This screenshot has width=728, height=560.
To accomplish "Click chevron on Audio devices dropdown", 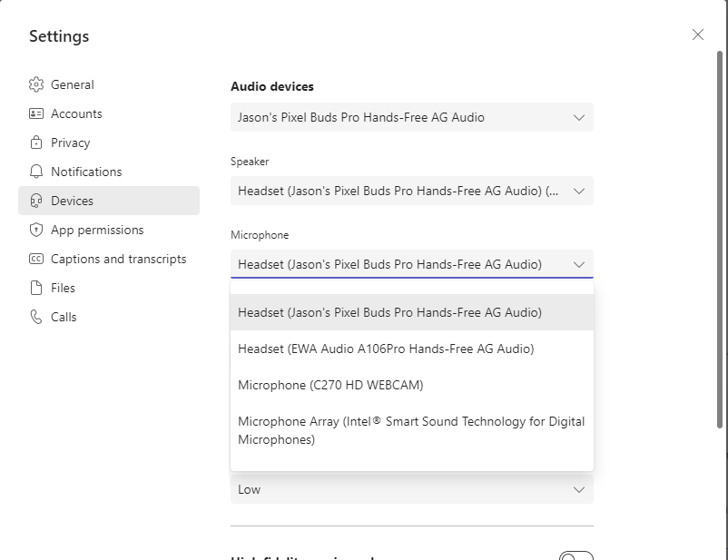I will pos(579,117).
